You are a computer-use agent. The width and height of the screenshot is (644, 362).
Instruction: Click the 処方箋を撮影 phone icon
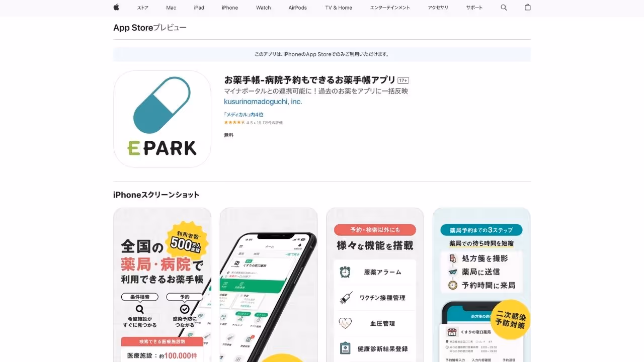click(x=453, y=258)
